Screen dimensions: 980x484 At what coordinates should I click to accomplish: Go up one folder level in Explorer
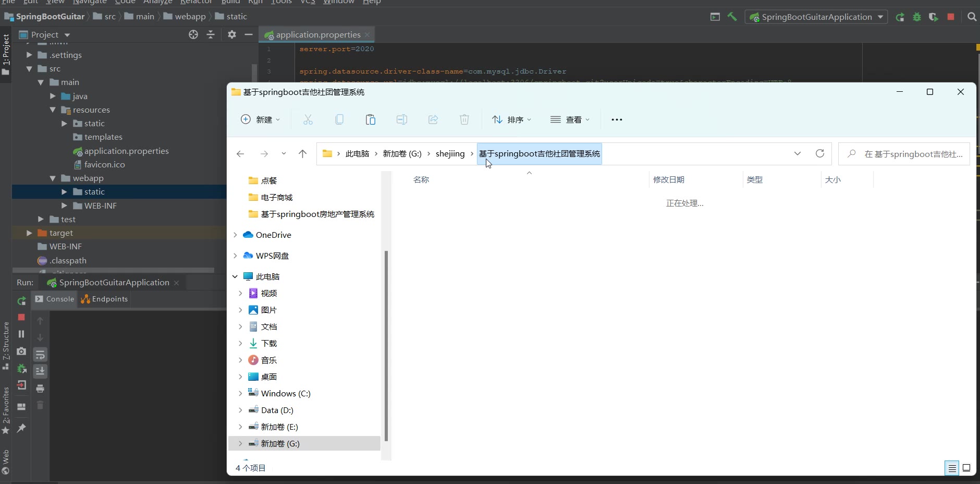pyautogui.click(x=302, y=154)
